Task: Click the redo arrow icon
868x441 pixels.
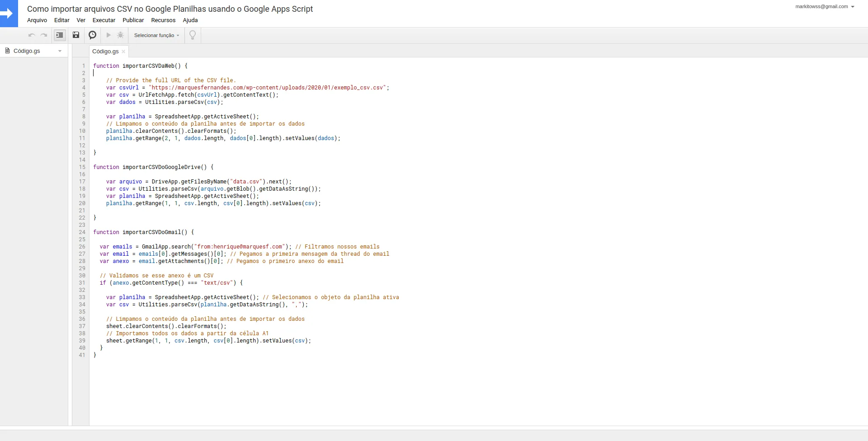Action: [44, 35]
